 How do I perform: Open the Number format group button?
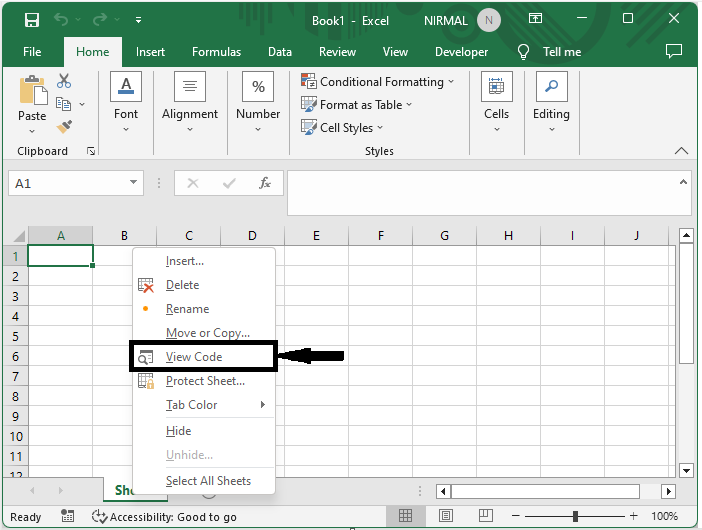258,102
